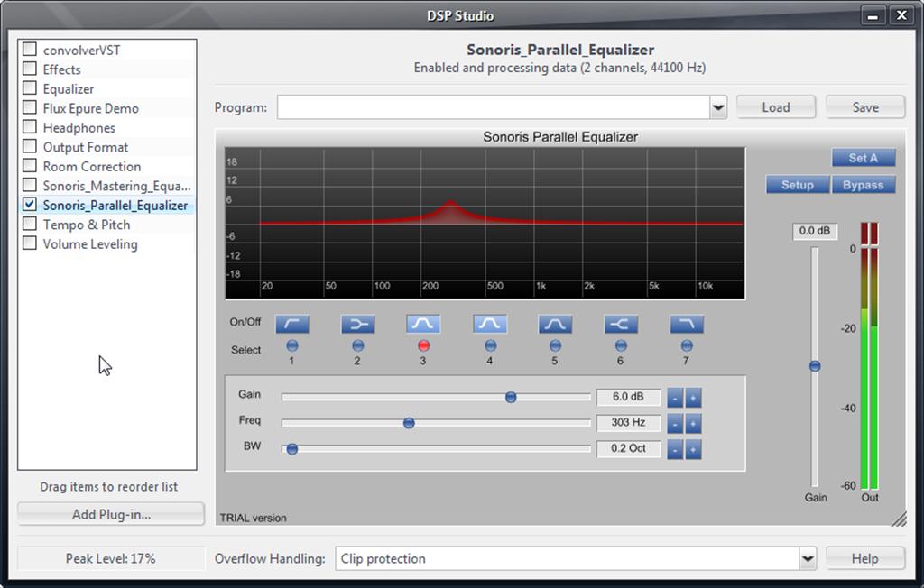Click the Save button
This screenshot has height=588, width=924.
pos(865,107)
